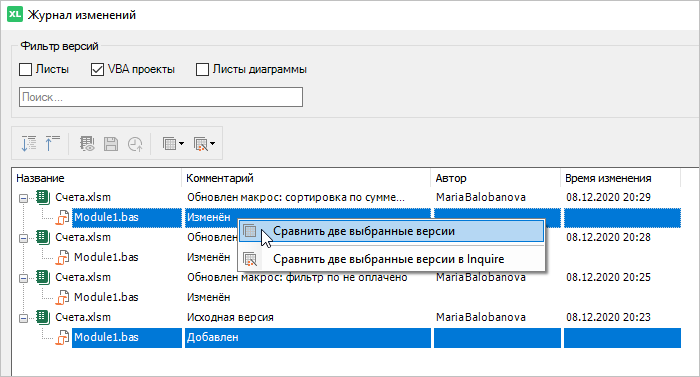The height and width of the screenshot is (377, 700).
Task: Click the Excel workbook icon of 20:29 row
Action: [x=43, y=197]
